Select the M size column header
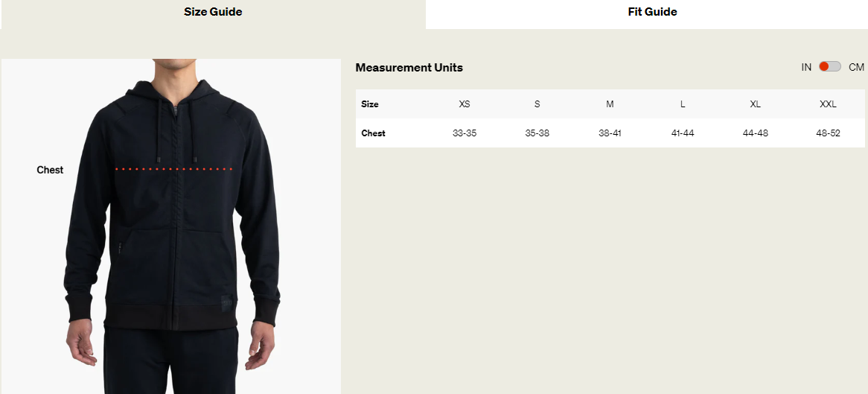The width and height of the screenshot is (868, 394). 610,104
